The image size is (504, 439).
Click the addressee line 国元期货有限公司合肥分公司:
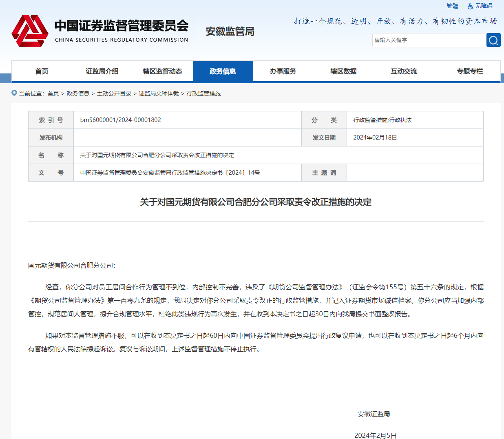[x=72, y=265]
